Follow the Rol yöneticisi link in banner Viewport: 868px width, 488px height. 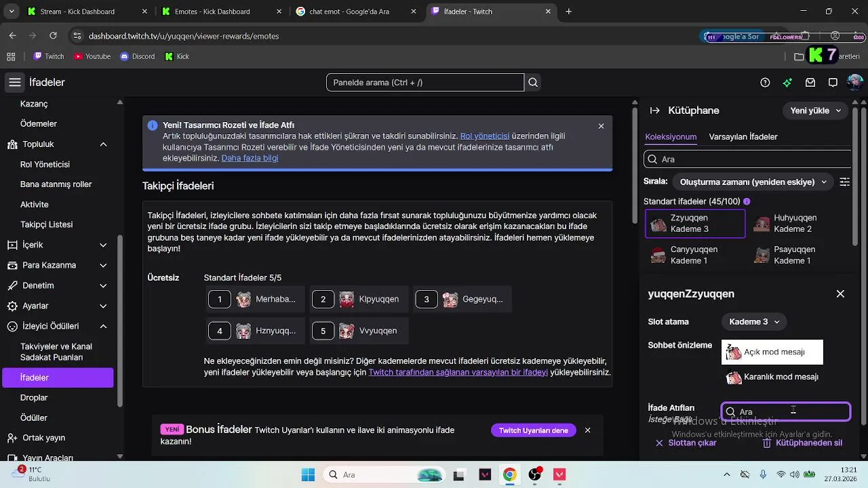[485, 136]
